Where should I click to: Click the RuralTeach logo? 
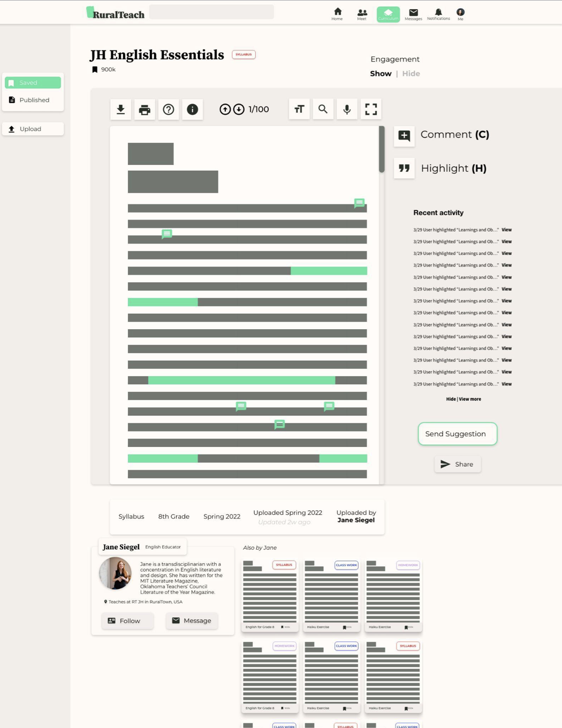(115, 13)
